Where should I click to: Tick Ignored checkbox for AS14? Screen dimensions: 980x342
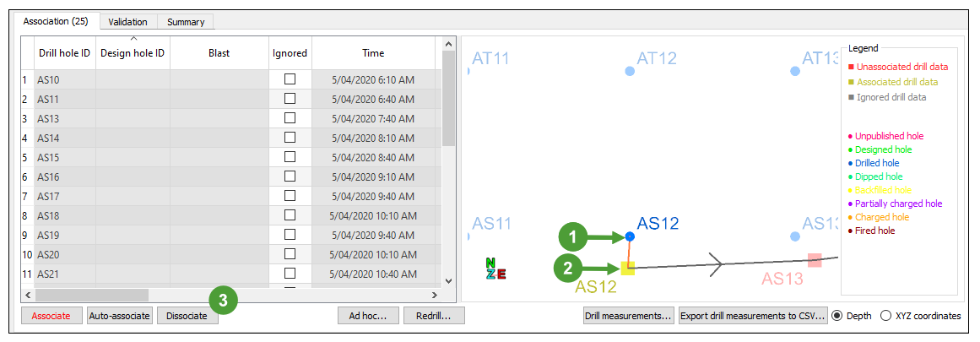pos(290,138)
